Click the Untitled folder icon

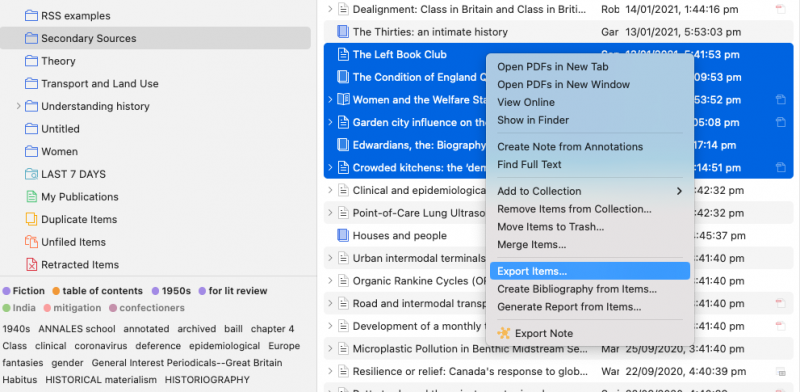[x=31, y=129]
